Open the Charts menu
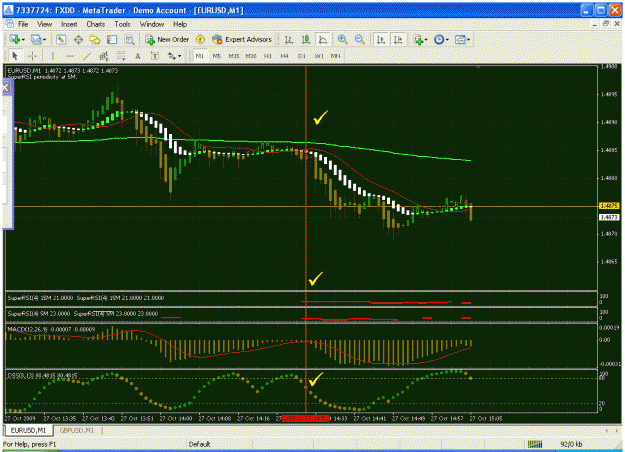The image size is (625, 452). pos(96,24)
